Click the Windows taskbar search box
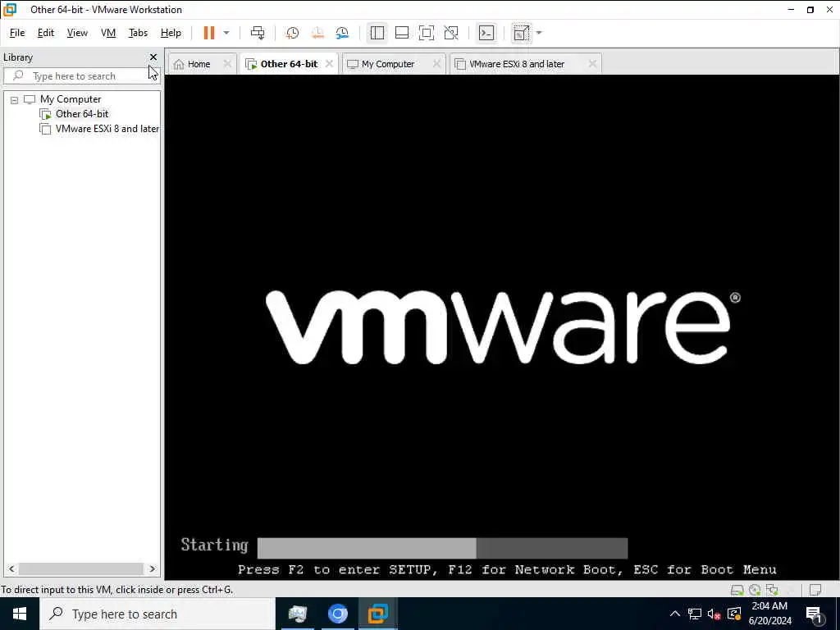840x630 pixels. click(157, 614)
